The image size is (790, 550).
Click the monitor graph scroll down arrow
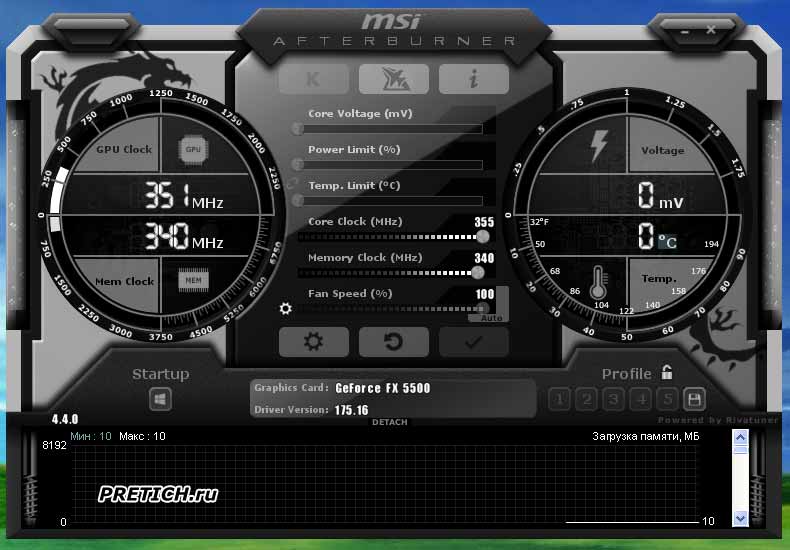tap(740, 517)
